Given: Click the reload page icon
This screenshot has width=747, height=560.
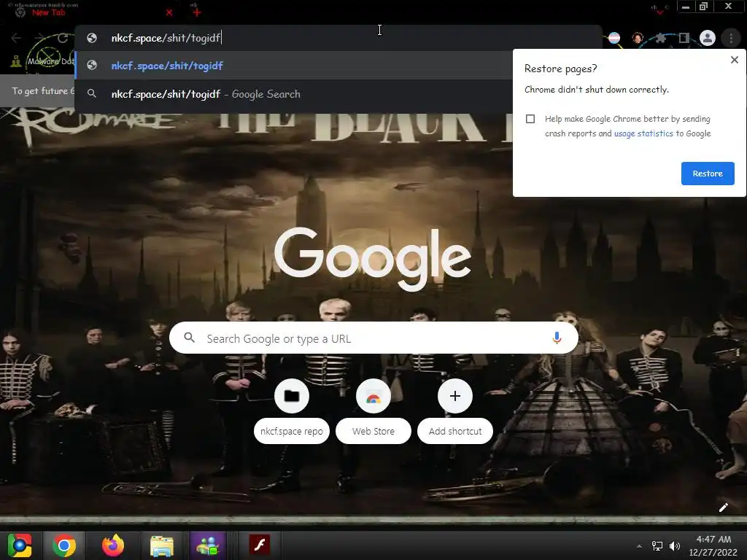Looking at the screenshot, I should 63,38.
